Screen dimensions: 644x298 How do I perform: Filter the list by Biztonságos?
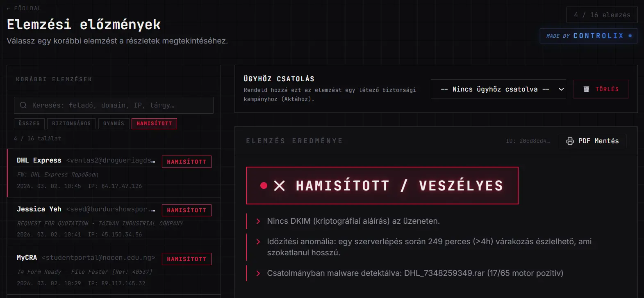pos(71,124)
